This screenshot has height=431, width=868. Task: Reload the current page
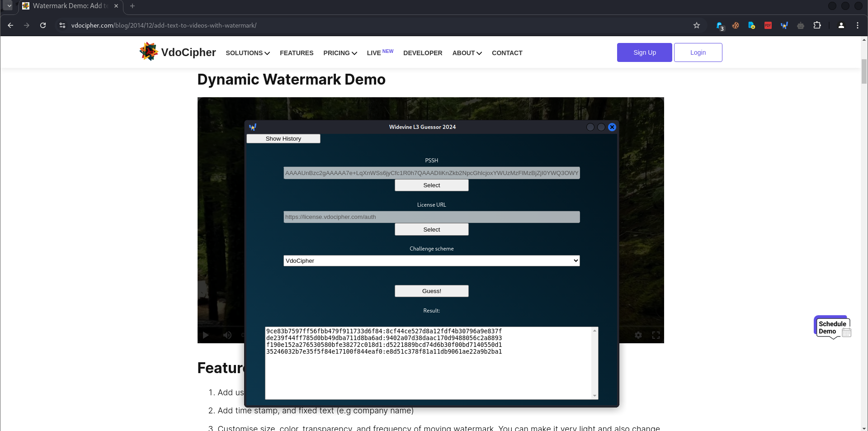coord(43,25)
